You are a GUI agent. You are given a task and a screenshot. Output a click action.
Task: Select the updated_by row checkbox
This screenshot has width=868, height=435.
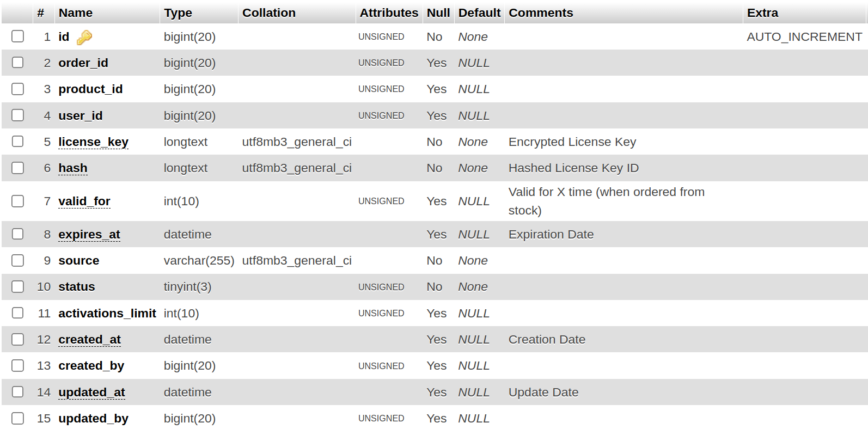coord(18,418)
